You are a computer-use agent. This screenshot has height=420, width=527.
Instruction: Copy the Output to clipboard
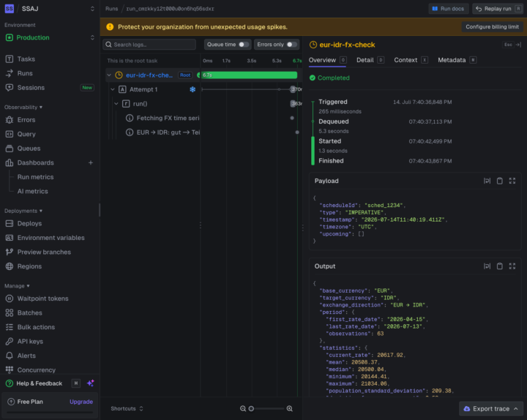(x=499, y=266)
